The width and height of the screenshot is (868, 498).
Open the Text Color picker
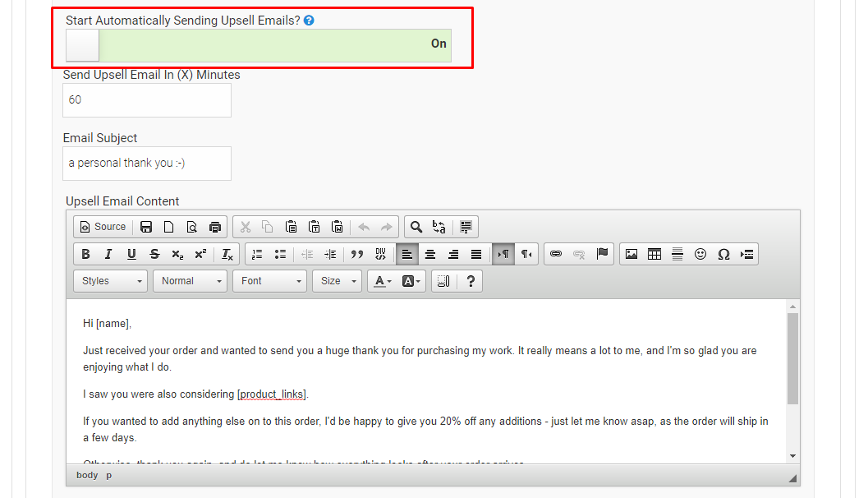click(382, 281)
